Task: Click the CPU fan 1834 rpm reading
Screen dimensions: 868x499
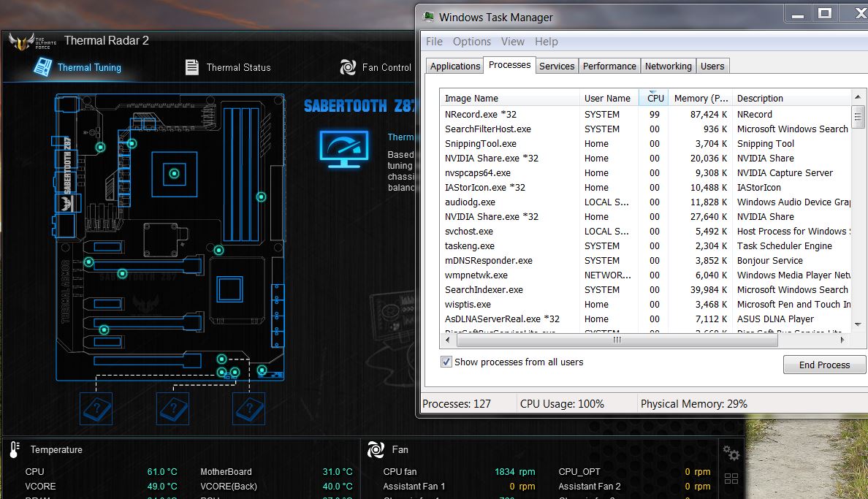Action: (515, 472)
